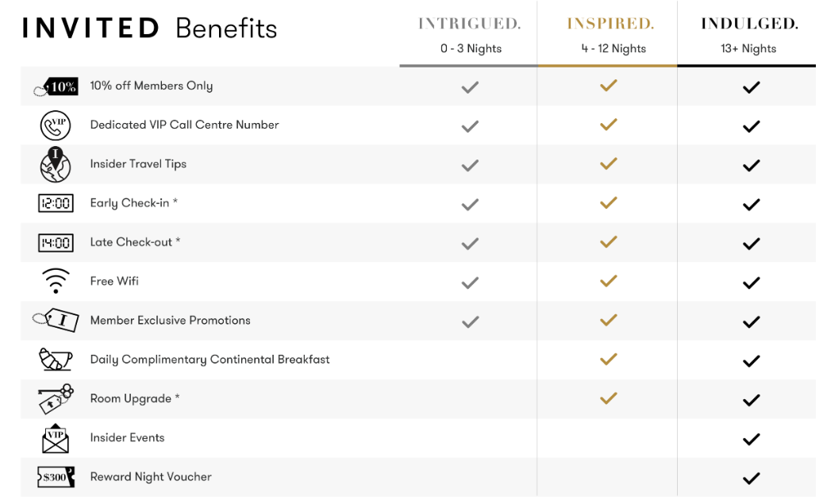823x504 pixels.
Task: Click the Free Wifi signal icon
Action: [x=56, y=281]
